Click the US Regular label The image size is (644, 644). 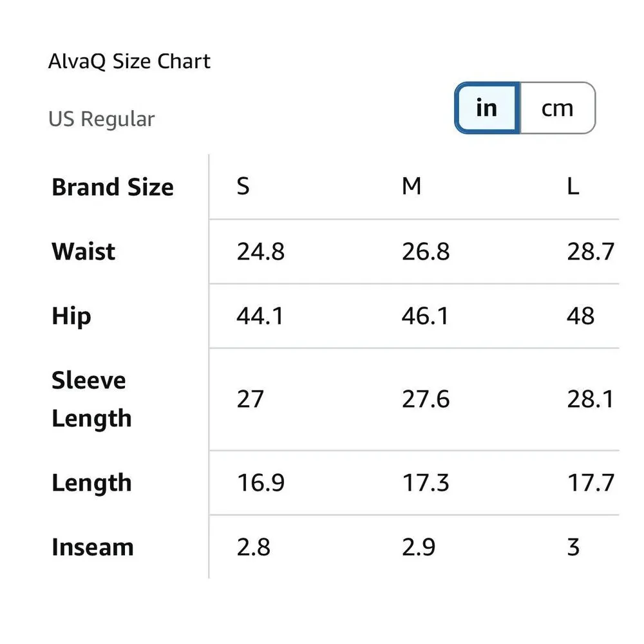pyautogui.click(x=102, y=120)
